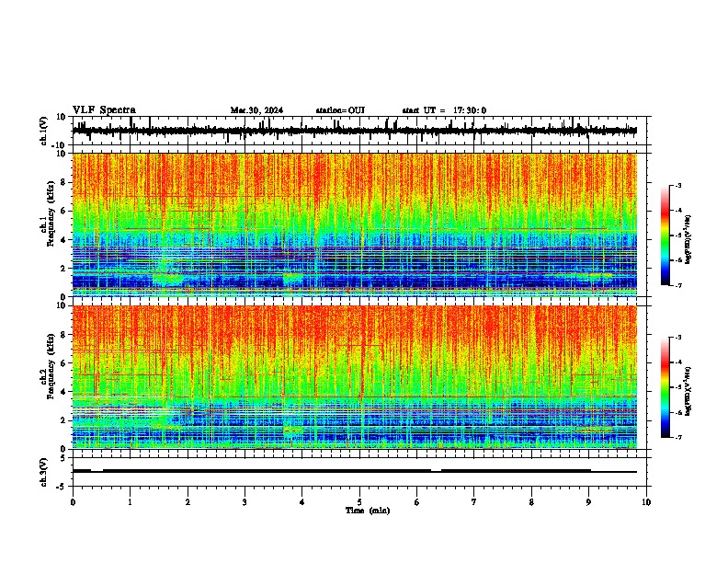Click the "6" kHz tick of ch.2 spectrogram
The height and width of the screenshot is (563, 728).
coord(63,363)
